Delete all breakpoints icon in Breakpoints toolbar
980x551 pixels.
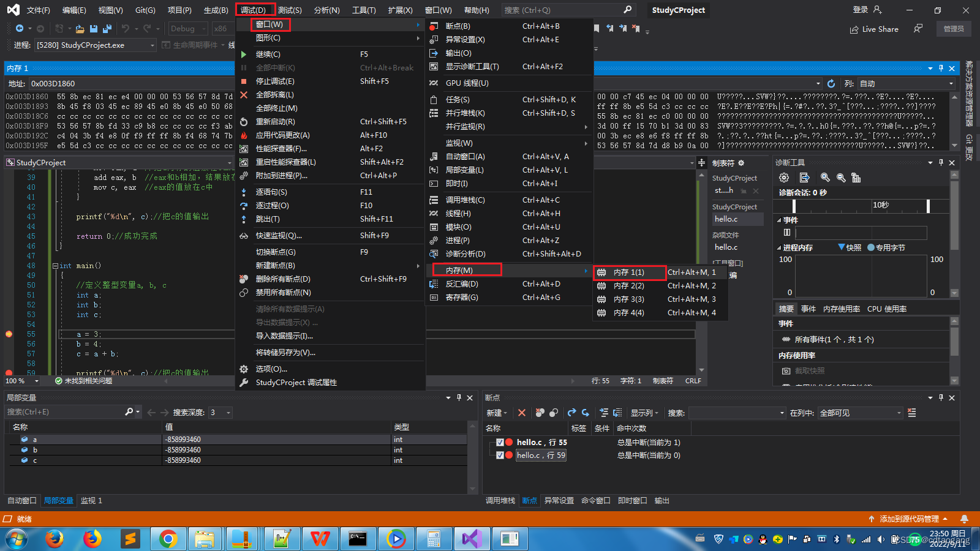click(540, 413)
